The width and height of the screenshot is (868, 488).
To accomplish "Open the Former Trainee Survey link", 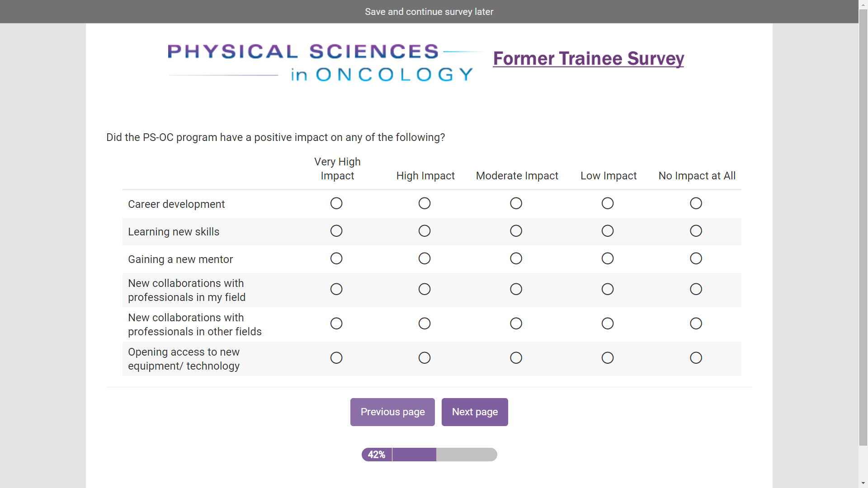I will (x=588, y=59).
